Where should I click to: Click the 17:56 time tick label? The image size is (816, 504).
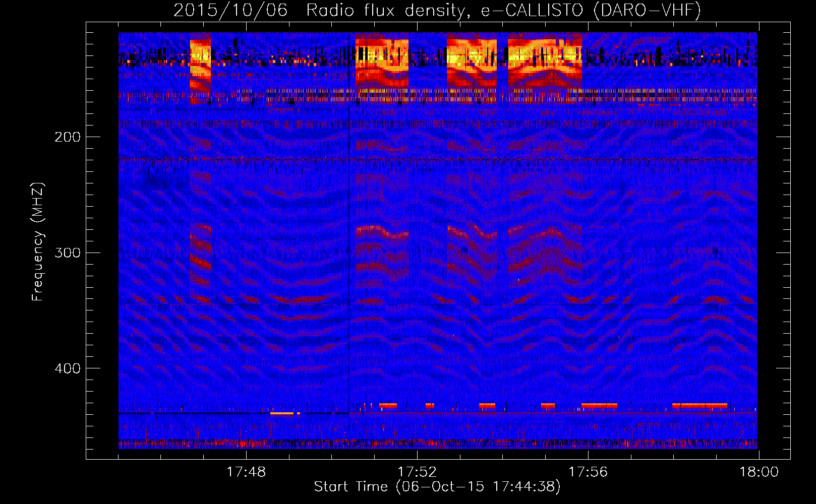[x=588, y=472]
